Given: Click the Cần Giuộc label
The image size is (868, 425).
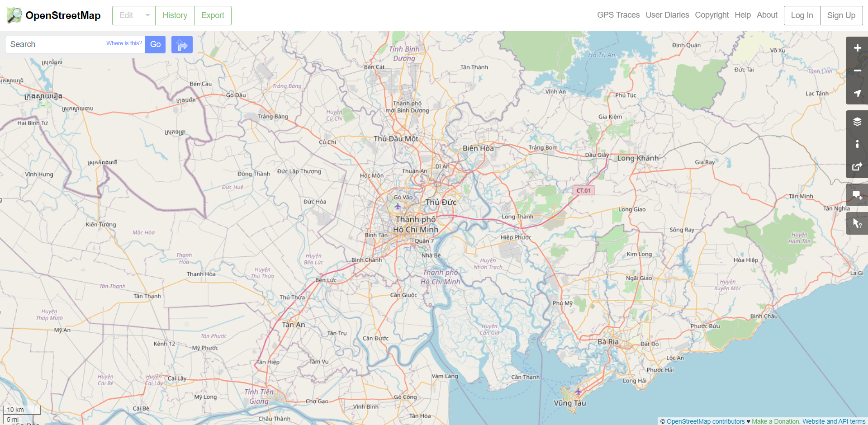Looking at the screenshot, I should (x=403, y=295).
